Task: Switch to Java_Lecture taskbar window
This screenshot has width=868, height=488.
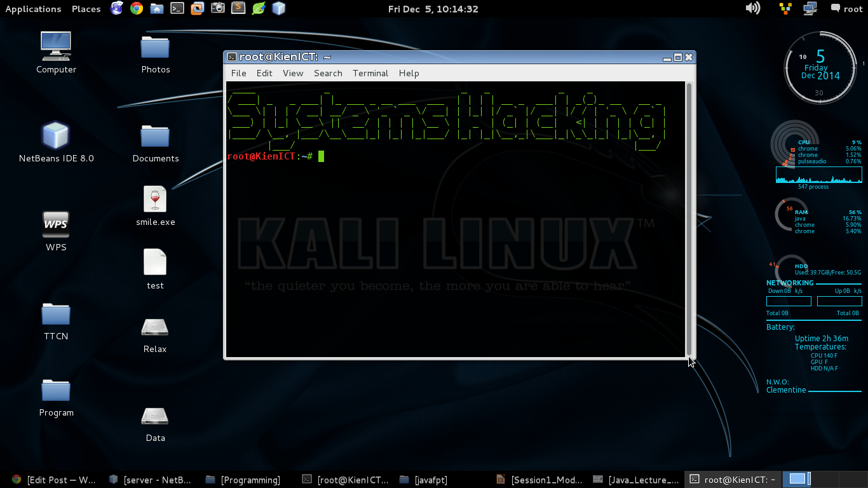Action: click(x=635, y=480)
